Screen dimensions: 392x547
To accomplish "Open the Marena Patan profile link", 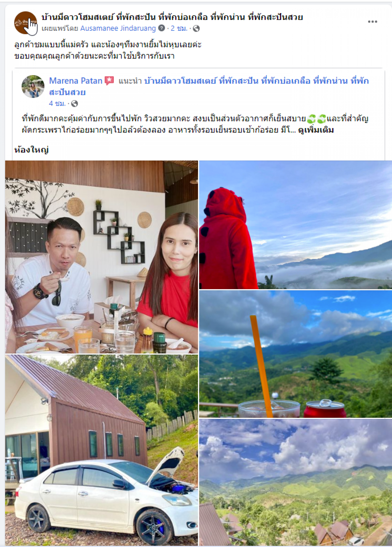I will pos(76,80).
